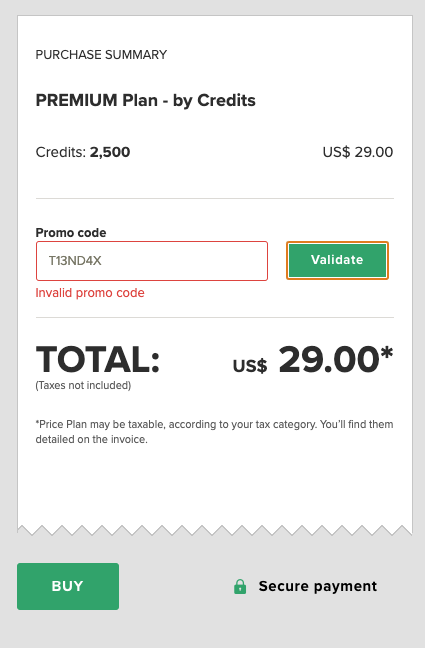
Task: Click the BUY button
Action: pyautogui.click(x=68, y=586)
